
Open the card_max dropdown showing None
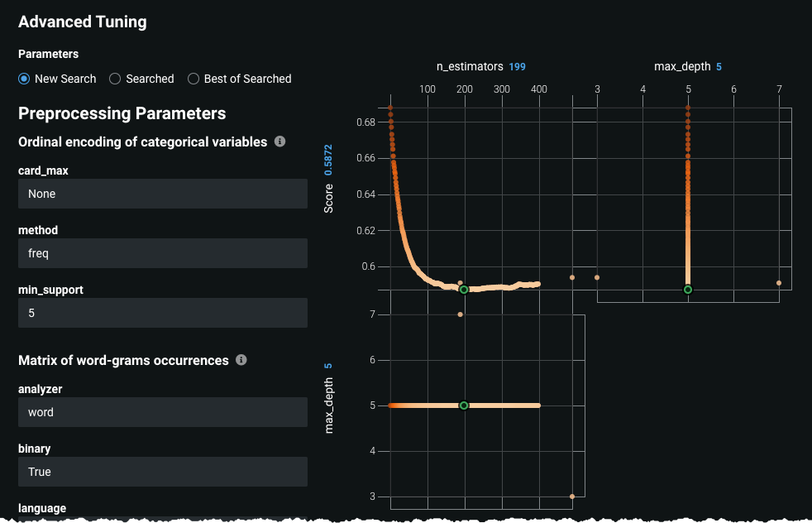[x=162, y=194]
